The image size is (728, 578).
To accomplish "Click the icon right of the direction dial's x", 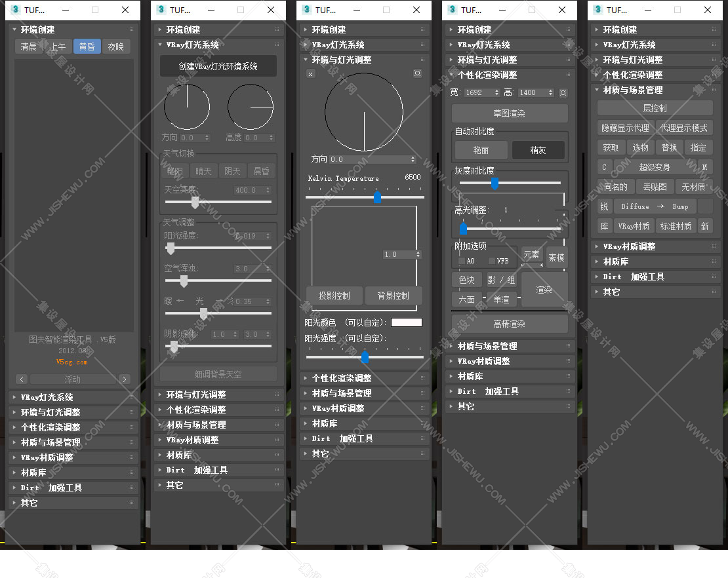I will point(417,73).
